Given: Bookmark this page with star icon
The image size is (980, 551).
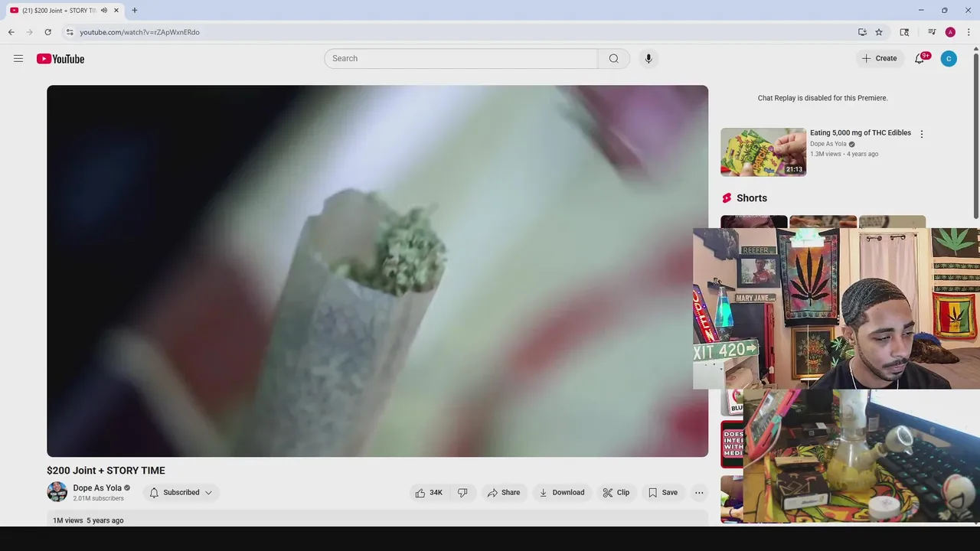Looking at the screenshot, I should point(879,32).
